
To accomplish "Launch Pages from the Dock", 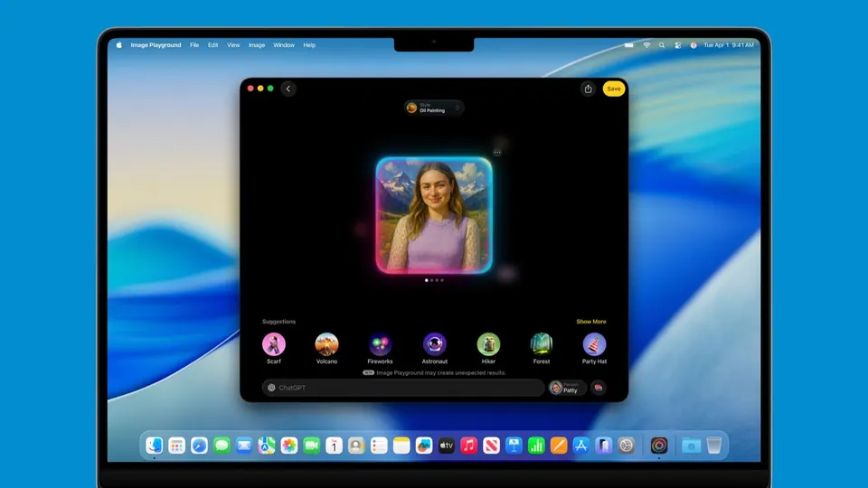I will coord(559,446).
